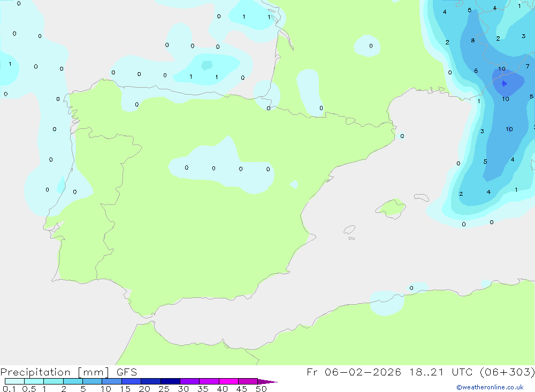Pick the 1–2 mm legend color swatch

click(x=53, y=381)
